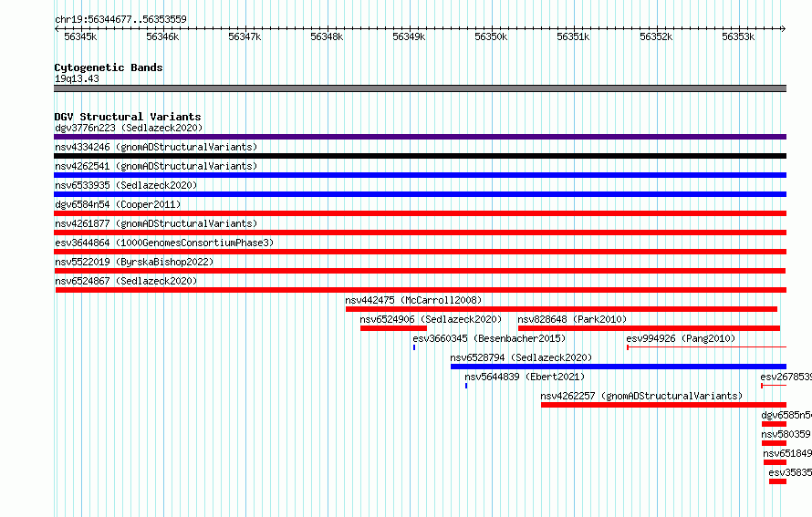Screen dimensions: 812x517
Task: Click the Cytogenetic Bands track title
Action: point(109,67)
